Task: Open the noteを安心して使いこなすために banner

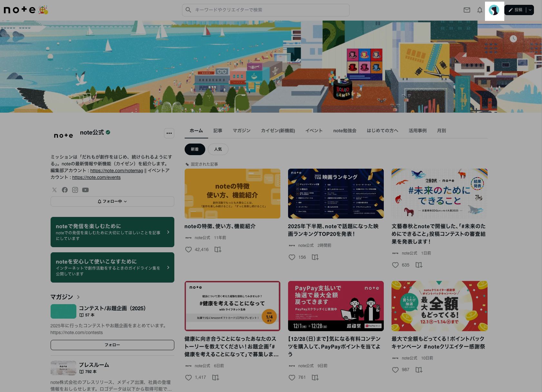Action: (112, 267)
